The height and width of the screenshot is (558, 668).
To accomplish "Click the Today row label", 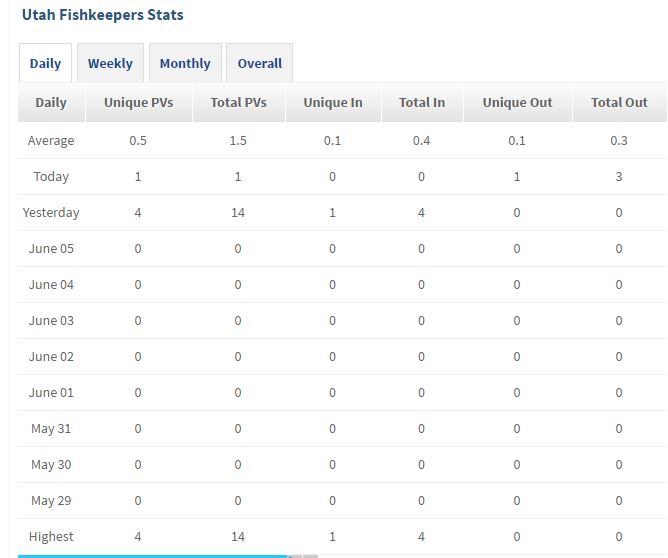I will click(51, 176).
